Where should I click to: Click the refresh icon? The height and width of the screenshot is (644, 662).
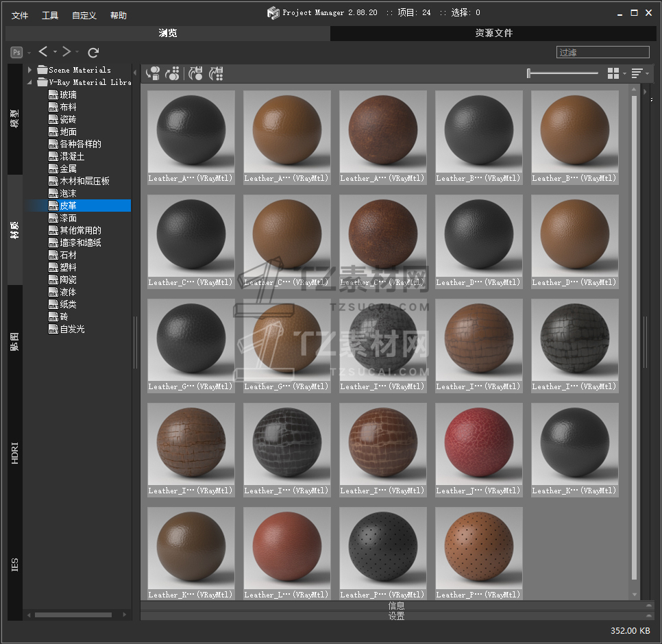tap(94, 52)
